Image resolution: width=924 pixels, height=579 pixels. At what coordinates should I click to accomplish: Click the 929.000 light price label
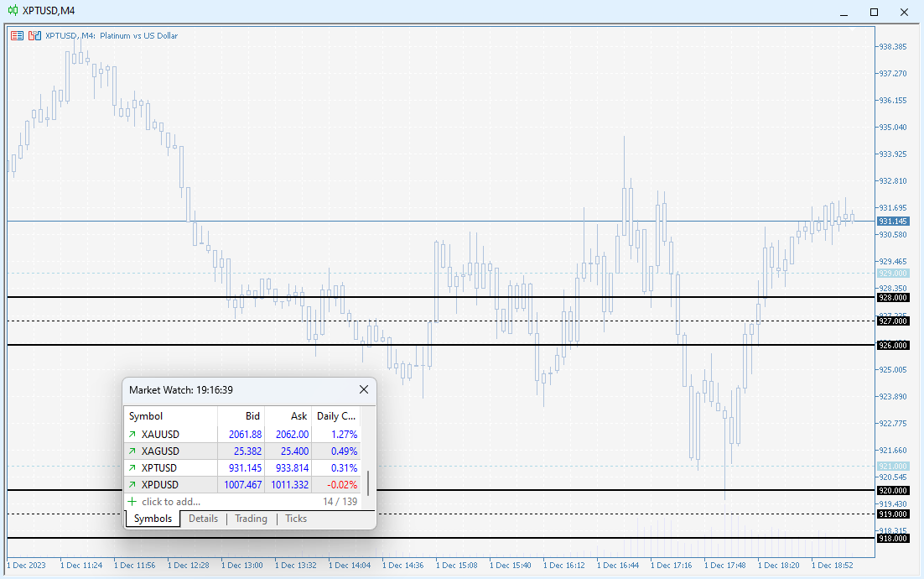893,274
